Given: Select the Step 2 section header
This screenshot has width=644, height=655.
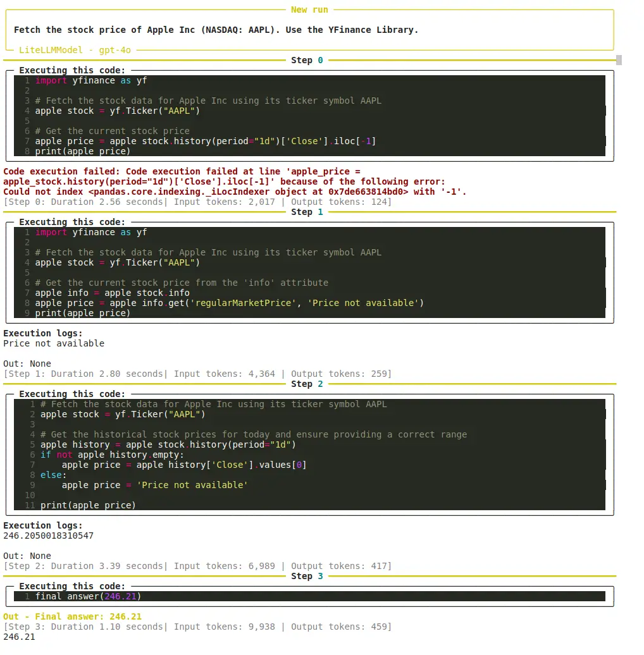Looking at the screenshot, I should 307,384.
